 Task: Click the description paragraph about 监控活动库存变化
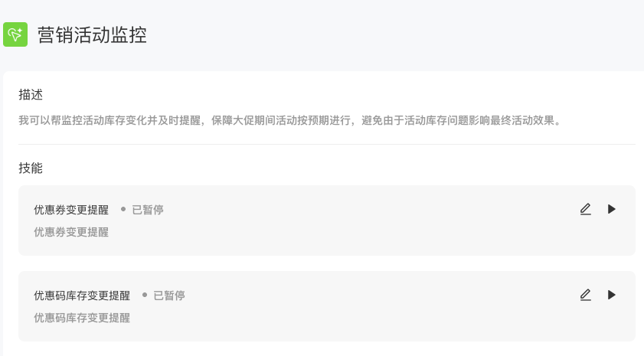tap(289, 121)
